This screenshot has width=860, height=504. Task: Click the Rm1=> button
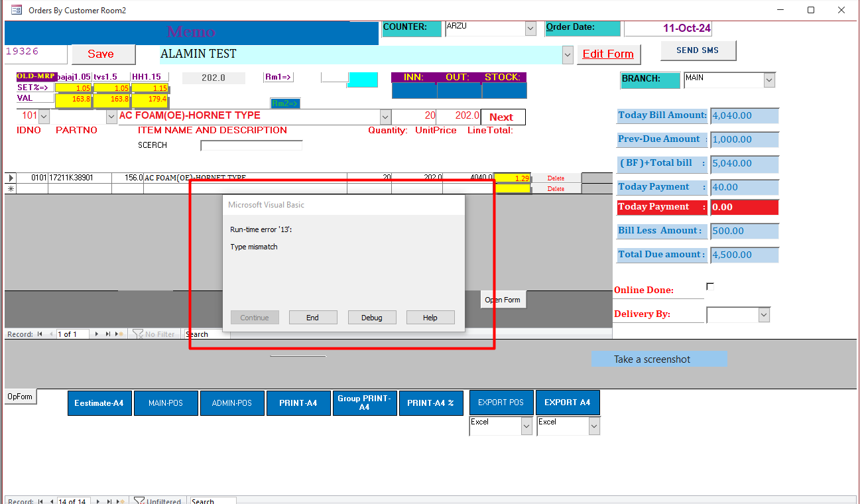click(x=278, y=78)
